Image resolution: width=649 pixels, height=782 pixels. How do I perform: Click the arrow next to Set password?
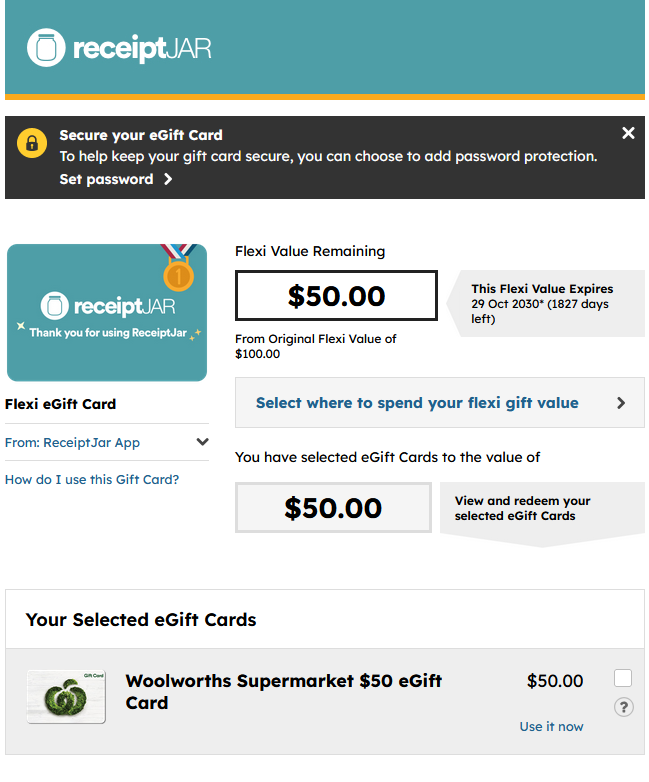point(168,179)
